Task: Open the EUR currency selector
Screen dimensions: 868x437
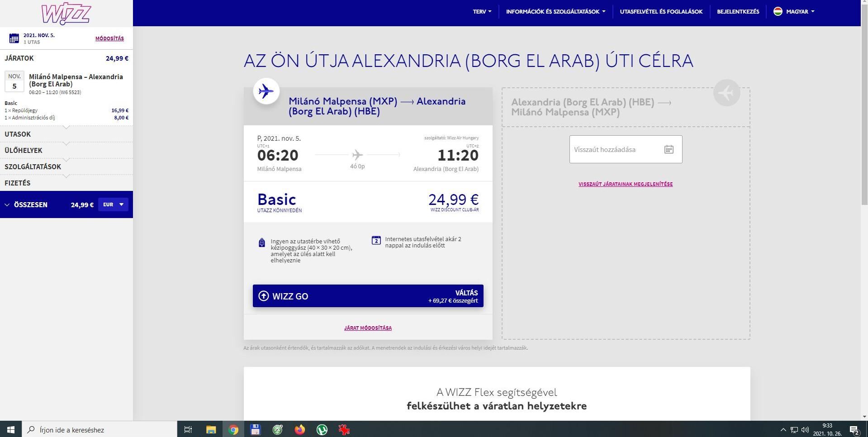Action: click(x=113, y=204)
